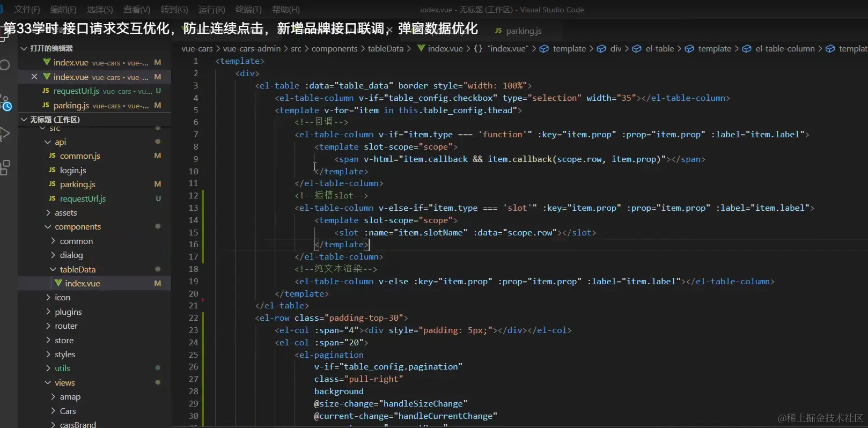Click line number 21 in the gutter
This screenshot has width=868, height=428.
click(x=193, y=305)
